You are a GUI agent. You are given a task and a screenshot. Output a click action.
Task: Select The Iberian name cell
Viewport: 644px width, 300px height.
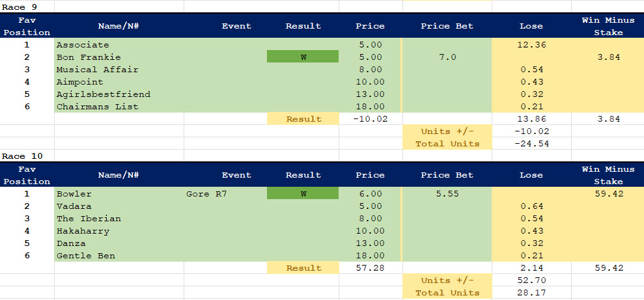[x=89, y=219]
